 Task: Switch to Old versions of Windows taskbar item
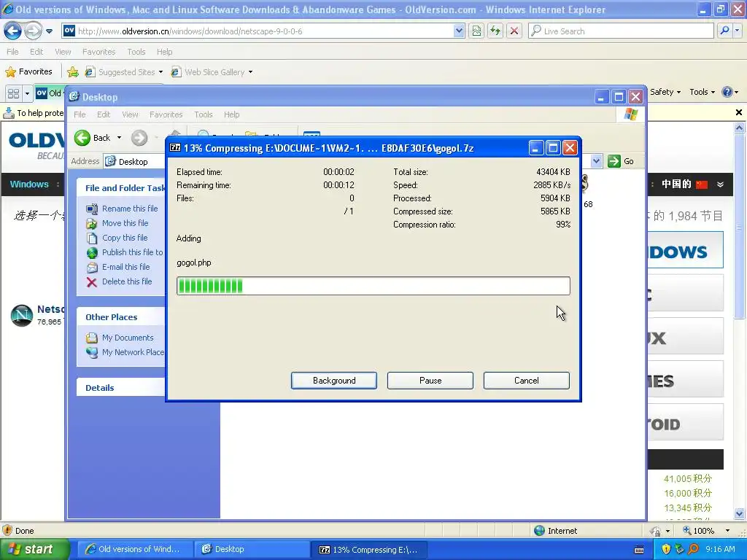[x=135, y=550]
